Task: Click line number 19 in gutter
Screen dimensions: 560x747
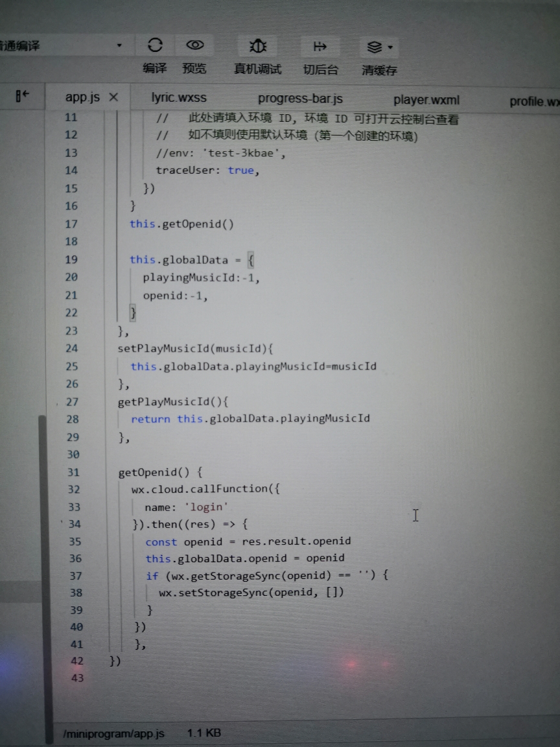Action: click(x=71, y=259)
